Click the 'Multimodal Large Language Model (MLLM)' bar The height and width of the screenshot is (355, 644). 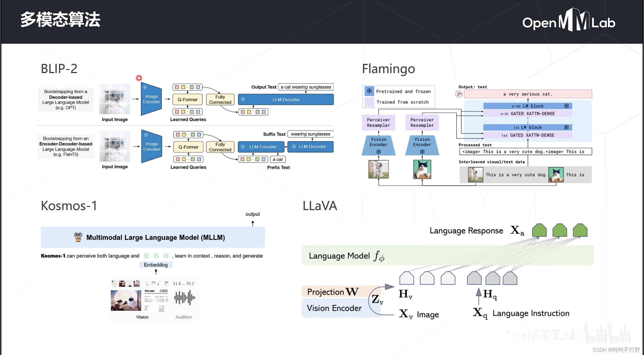point(153,237)
